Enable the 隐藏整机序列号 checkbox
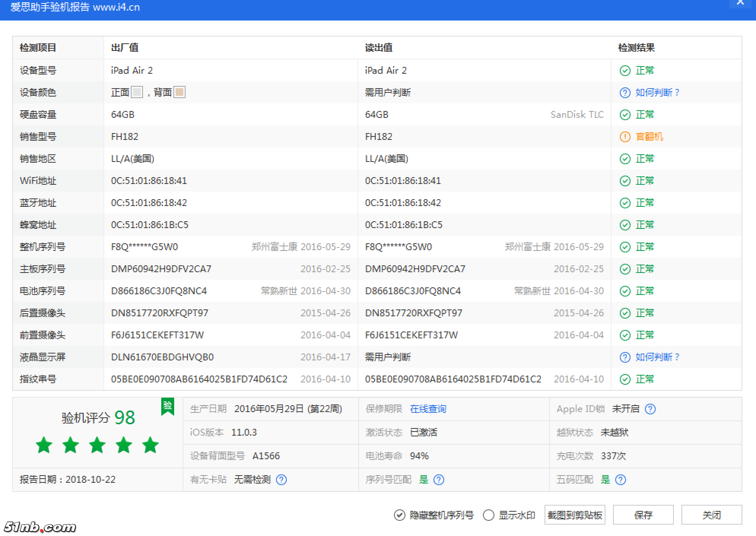This screenshot has width=756, height=536. click(399, 515)
